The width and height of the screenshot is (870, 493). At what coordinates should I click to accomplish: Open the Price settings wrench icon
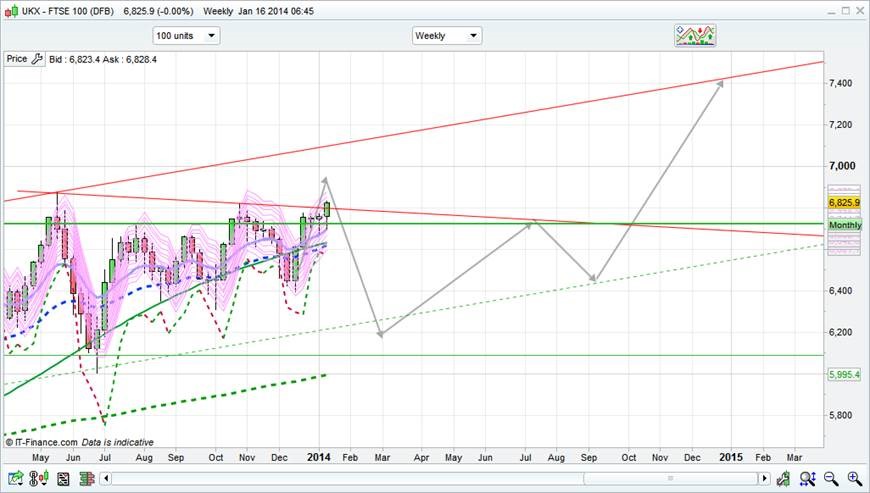[x=37, y=59]
